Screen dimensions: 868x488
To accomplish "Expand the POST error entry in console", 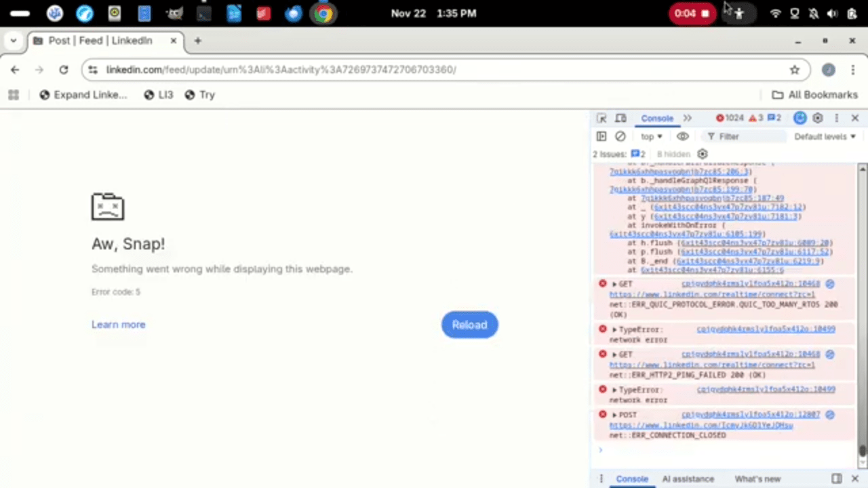I will (x=614, y=415).
